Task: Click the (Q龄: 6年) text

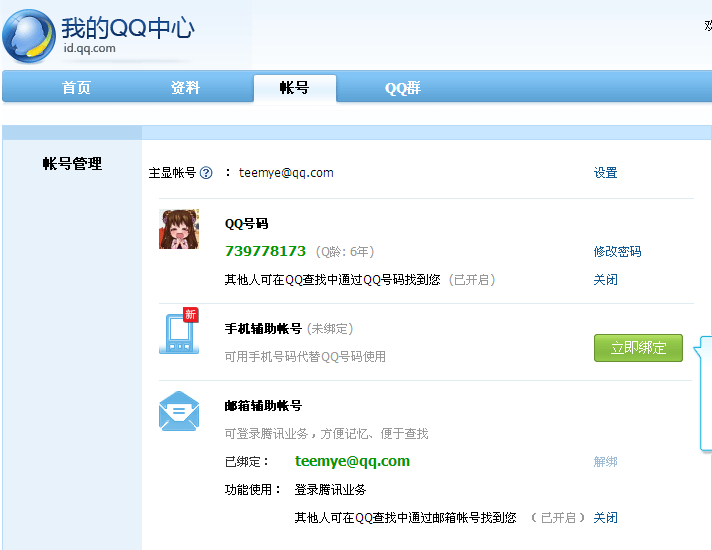Action: (x=345, y=252)
